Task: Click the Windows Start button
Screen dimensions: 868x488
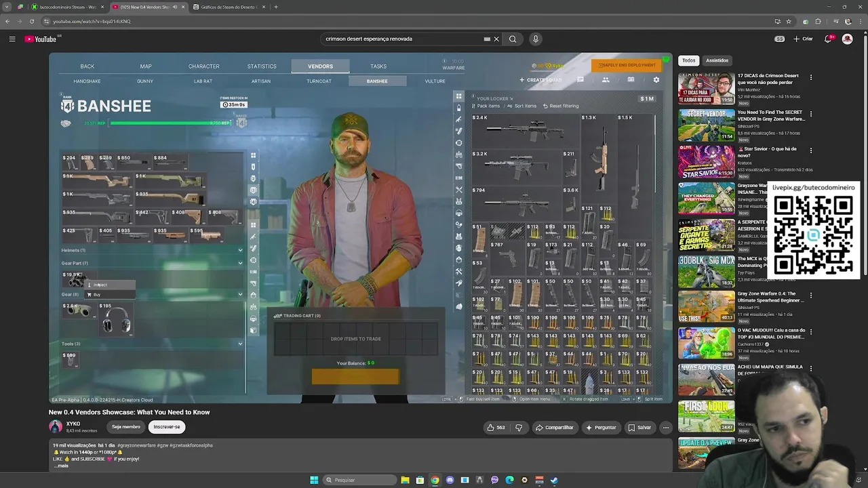Action: pos(314,480)
